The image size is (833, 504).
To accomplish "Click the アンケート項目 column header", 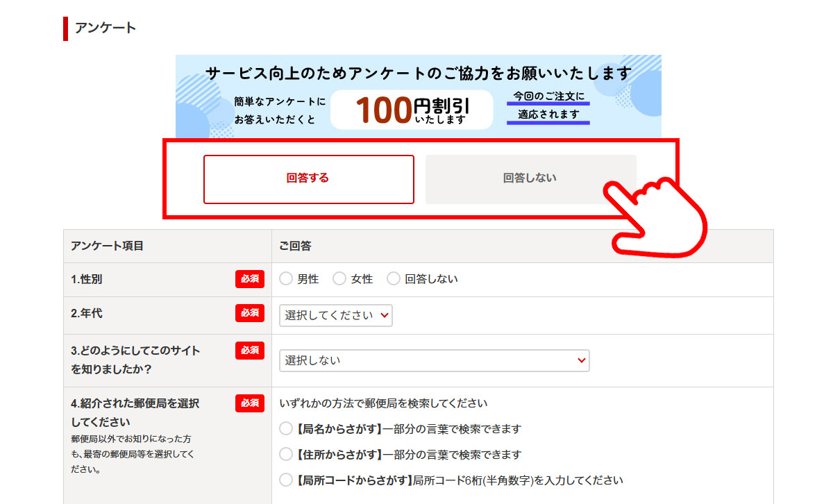I will [107, 246].
